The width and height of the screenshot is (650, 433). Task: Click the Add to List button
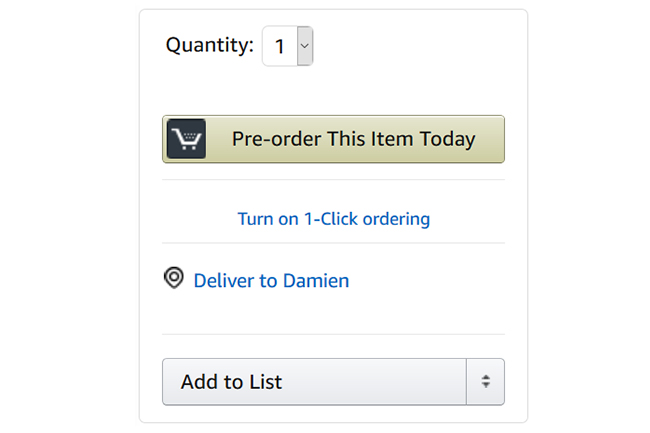click(314, 381)
